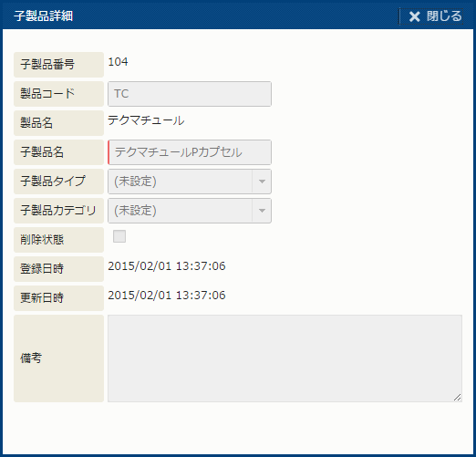Click the X icon beside 閉じる
Screen dimensions: 476x457
pos(414,16)
